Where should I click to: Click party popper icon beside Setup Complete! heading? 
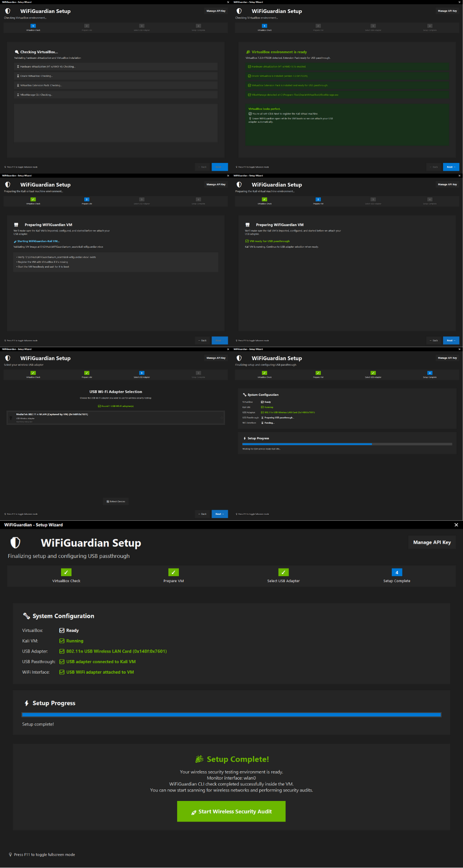point(200,759)
